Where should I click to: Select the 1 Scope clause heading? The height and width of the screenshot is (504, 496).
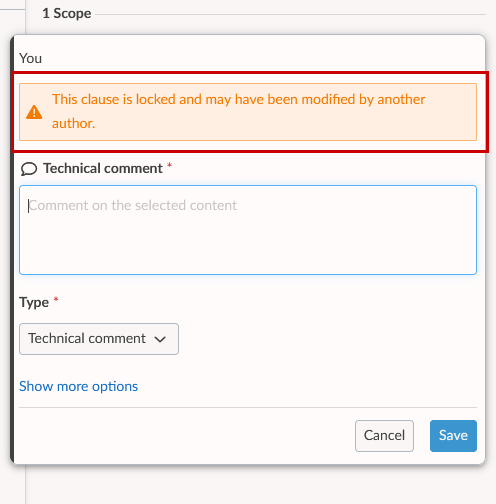coord(67,13)
